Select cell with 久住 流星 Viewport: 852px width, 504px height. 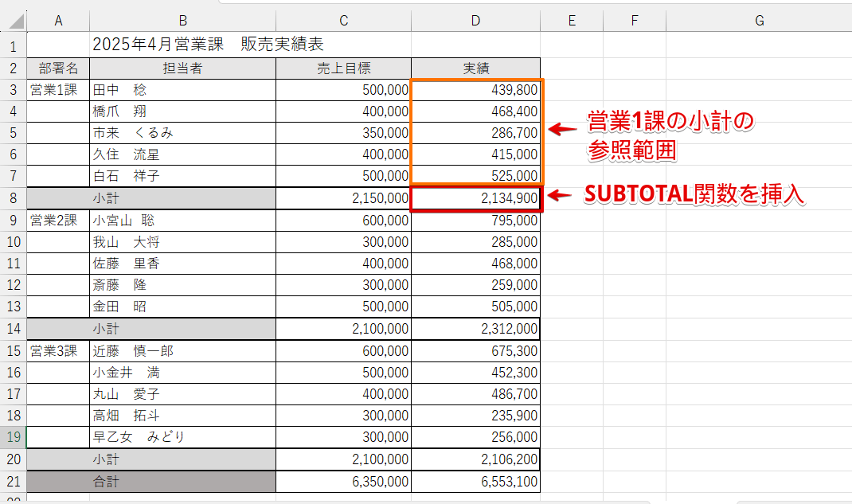pyautogui.click(x=182, y=154)
